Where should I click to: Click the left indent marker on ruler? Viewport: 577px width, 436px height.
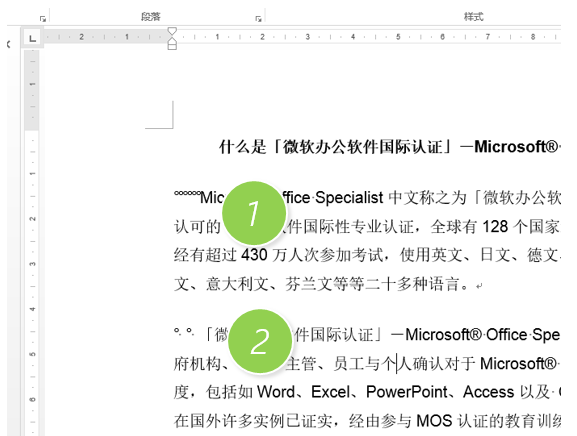(x=172, y=46)
